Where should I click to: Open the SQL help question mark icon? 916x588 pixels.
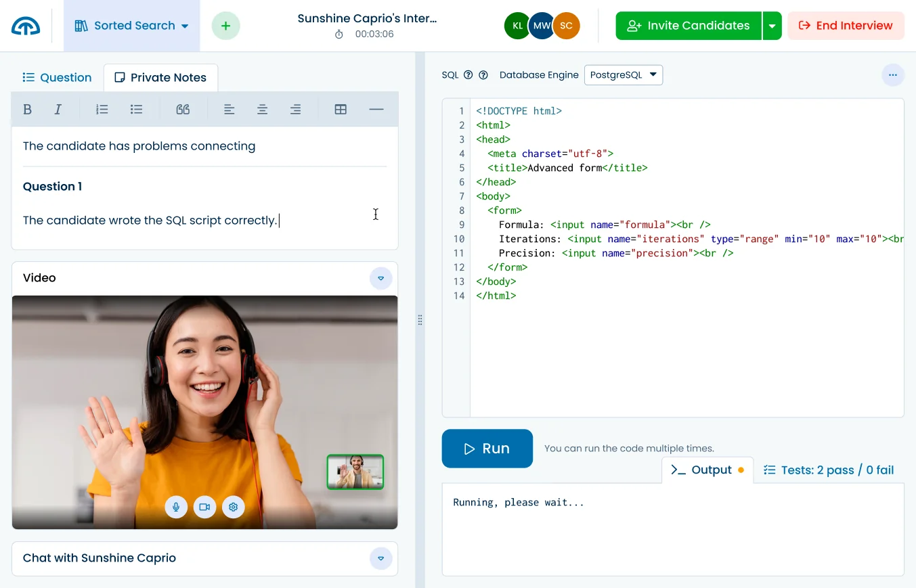(468, 75)
